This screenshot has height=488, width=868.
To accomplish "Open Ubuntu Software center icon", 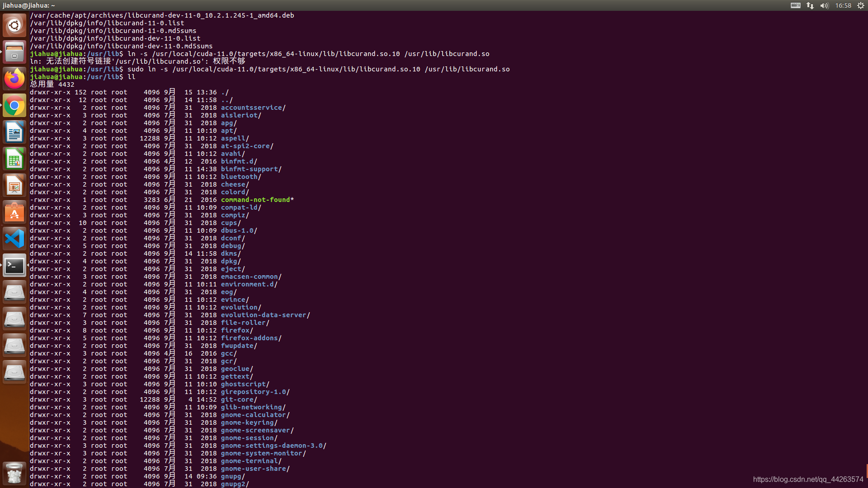I will pos(14,212).
